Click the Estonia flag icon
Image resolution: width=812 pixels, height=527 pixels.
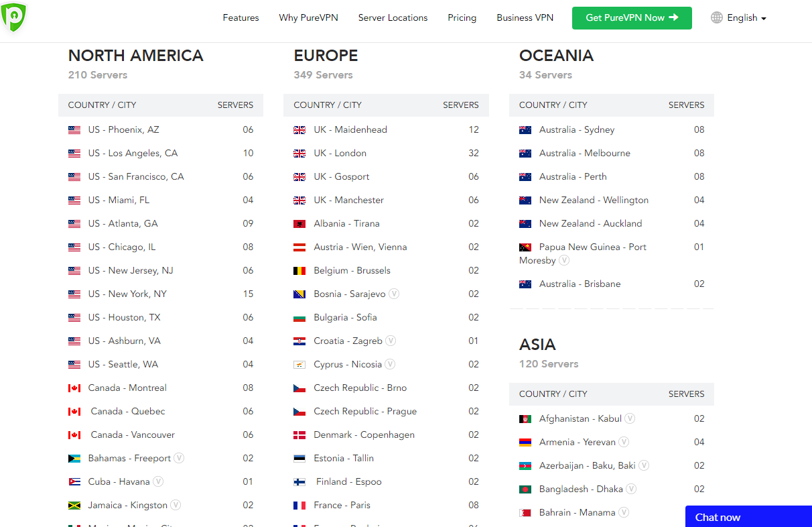[299, 459]
